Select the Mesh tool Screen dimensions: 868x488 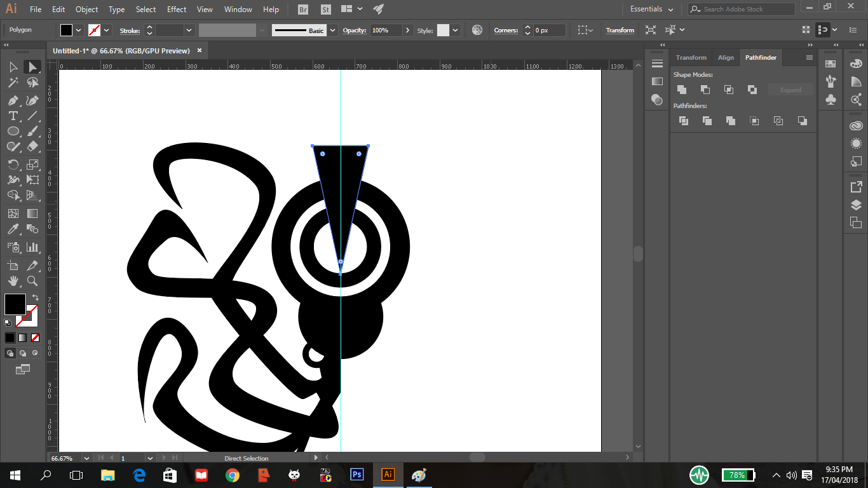tap(13, 213)
